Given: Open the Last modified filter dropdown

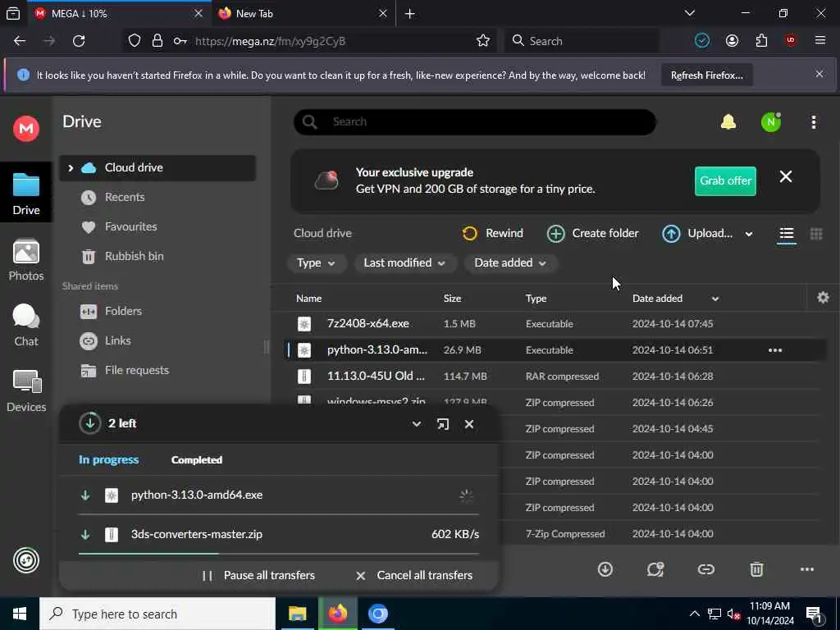Looking at the screenshot, I should pyautogui.click(x=404, y=263).
